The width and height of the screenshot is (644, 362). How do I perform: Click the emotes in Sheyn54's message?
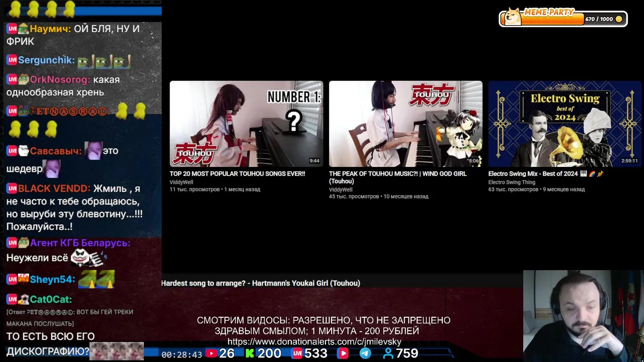tap(97, 279)
